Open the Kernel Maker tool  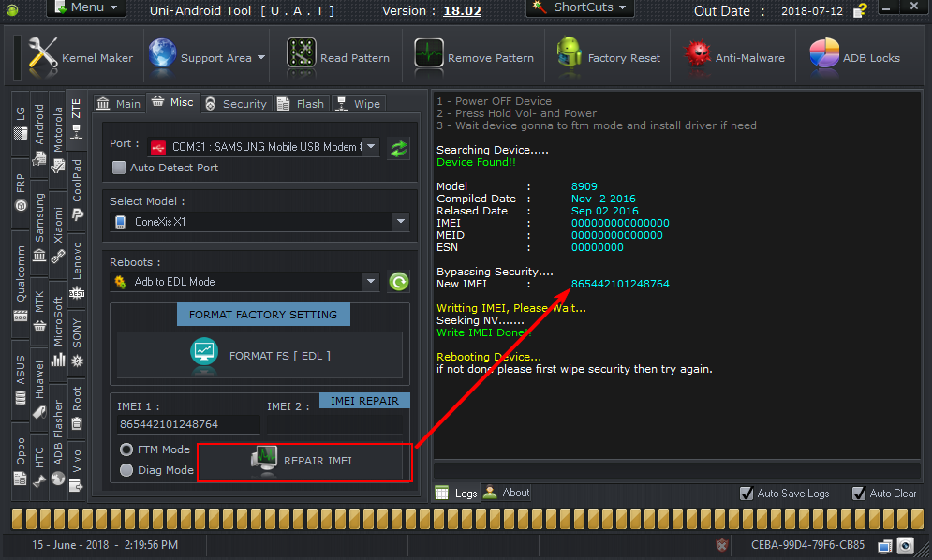click(x=81, y=57)
